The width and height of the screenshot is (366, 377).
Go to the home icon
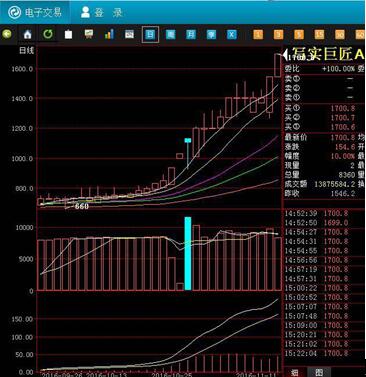[x=27, y=34]
